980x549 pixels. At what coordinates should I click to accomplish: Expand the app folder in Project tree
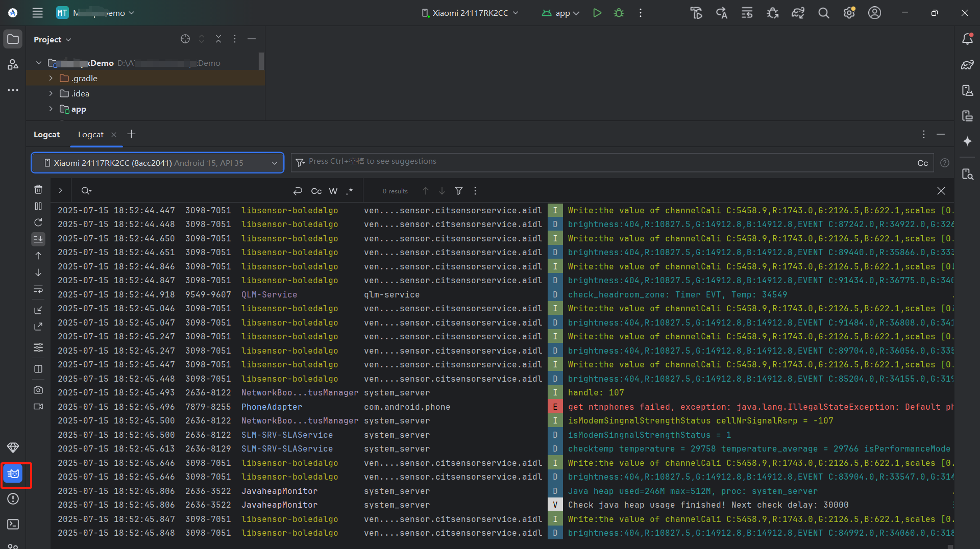pos(51,109)
